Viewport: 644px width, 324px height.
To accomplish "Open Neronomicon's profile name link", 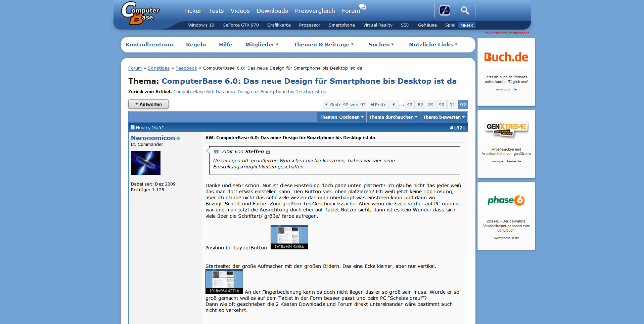I will click(x=153, y=138).
